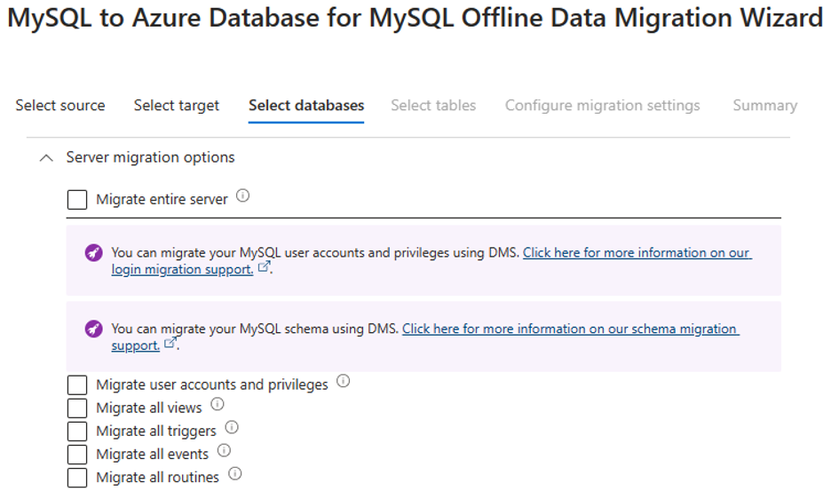Image resolution: width=831 pixels, height=492 pixels.
Task: Enable the Migrate entire server checkbox
Action: (77, 200)
